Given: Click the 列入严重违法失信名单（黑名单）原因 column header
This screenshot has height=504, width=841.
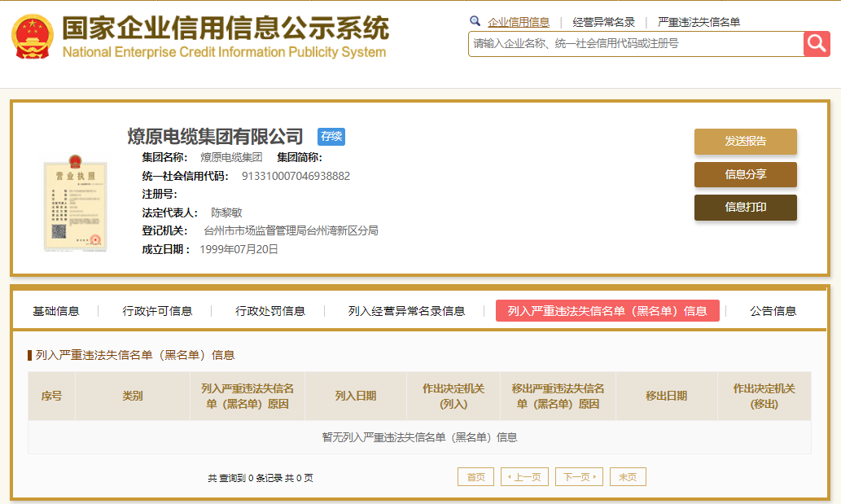Looking at the screenshot, I should click(x=247, y=397).
